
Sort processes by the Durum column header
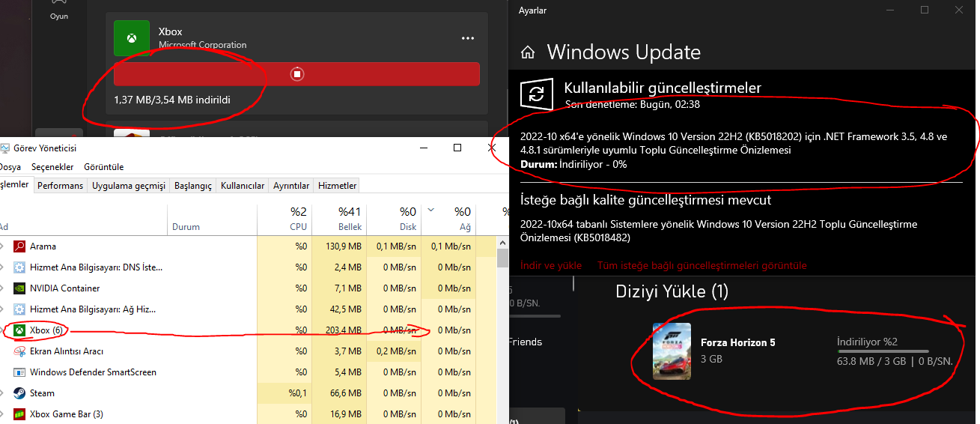click(x=213, y=219)
